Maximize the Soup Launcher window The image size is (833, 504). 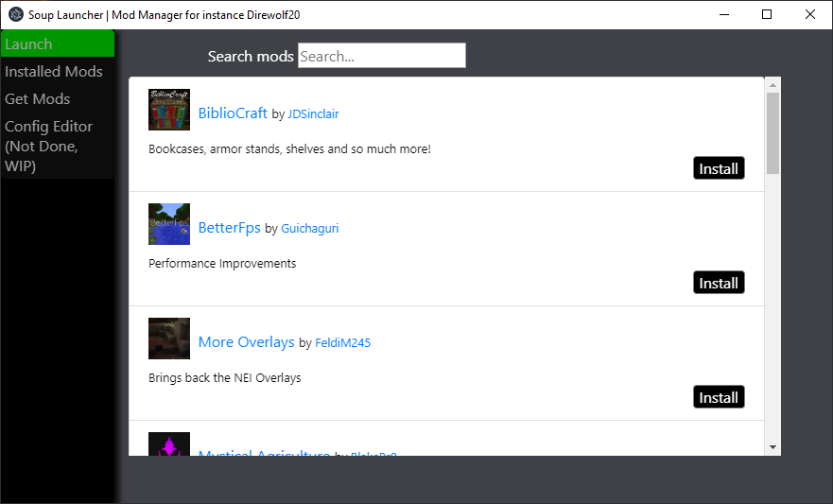click(x=767, y=14)
